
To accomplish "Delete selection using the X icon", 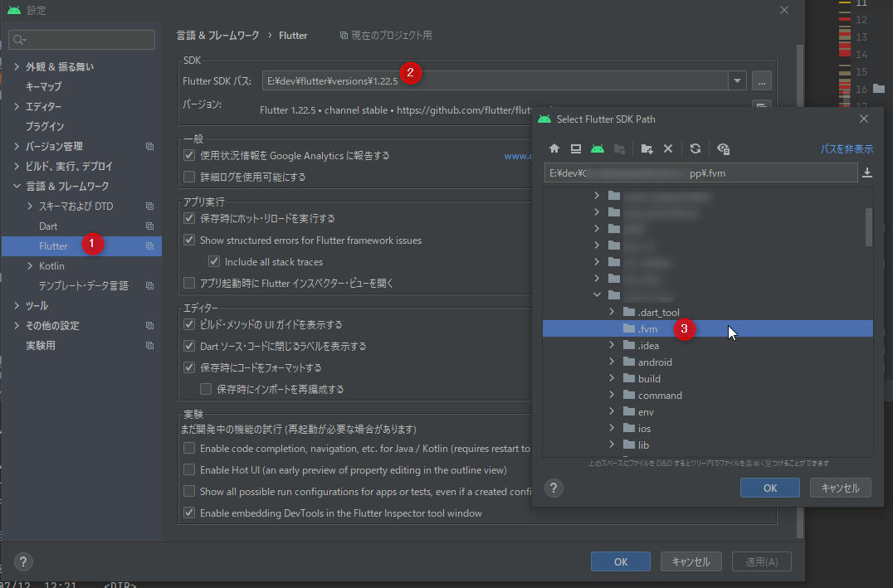I will (668, 148).
